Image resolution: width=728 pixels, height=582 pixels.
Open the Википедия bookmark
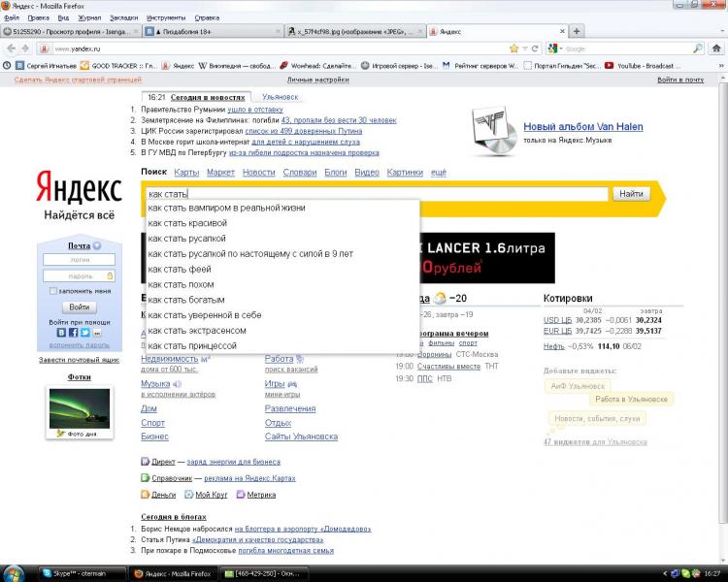237,66
